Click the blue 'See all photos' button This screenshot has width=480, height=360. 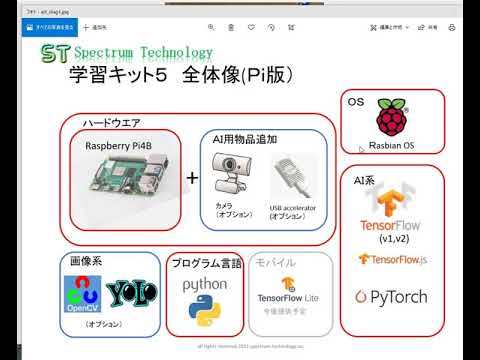point(50,27)
